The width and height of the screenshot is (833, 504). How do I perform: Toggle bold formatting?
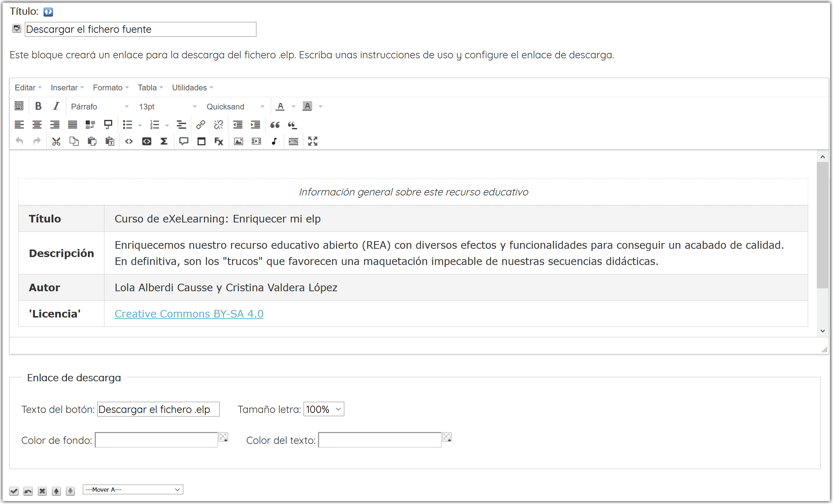(x=38, y=106)
